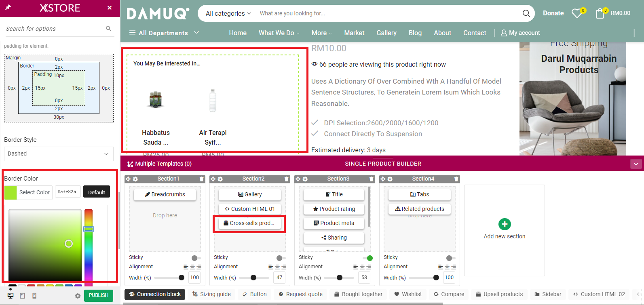
Task: Click the header search magnifier icon
Action: coord(526,13)
